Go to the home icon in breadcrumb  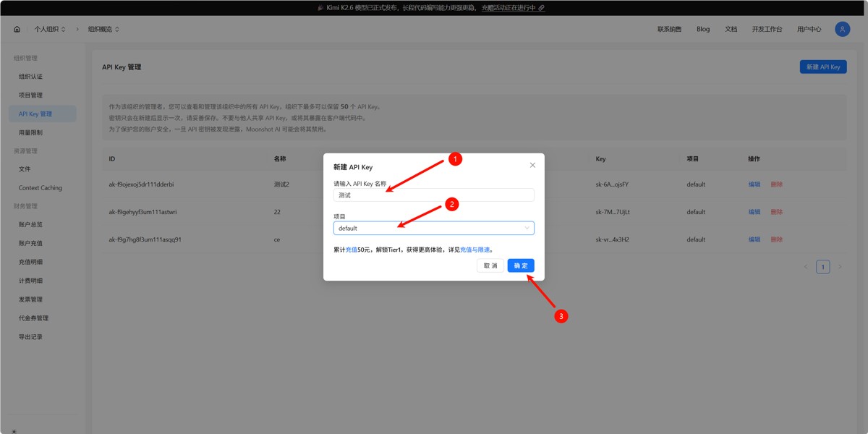tap(17, 29)
